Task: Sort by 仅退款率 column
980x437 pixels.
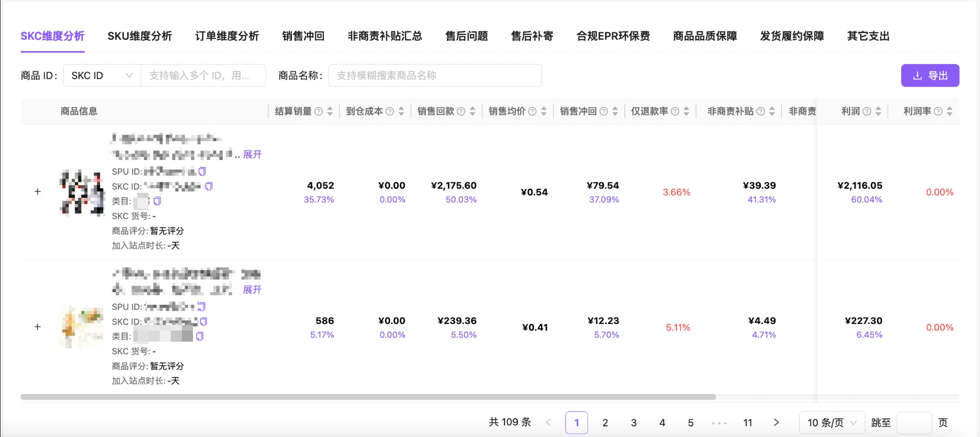Action: [687, 111]
